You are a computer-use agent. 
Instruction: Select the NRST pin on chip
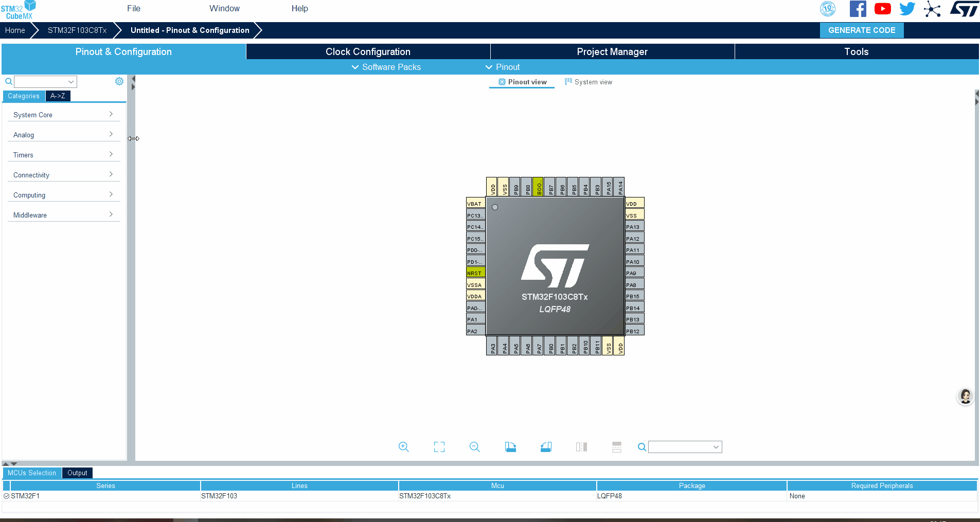tap(475, 273)
